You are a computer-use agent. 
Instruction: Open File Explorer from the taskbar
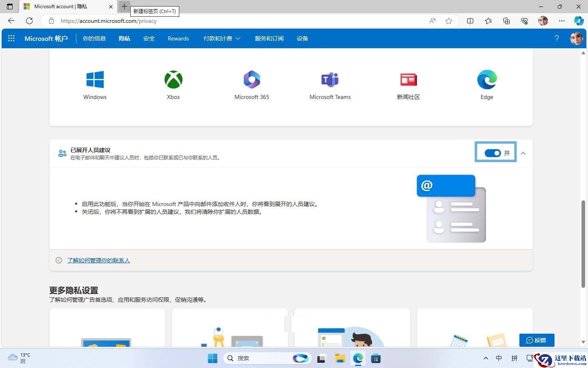pos(340,359)
